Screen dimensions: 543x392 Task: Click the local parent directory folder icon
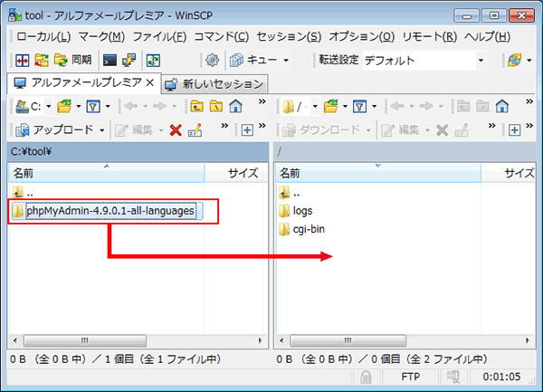point(195,106)
